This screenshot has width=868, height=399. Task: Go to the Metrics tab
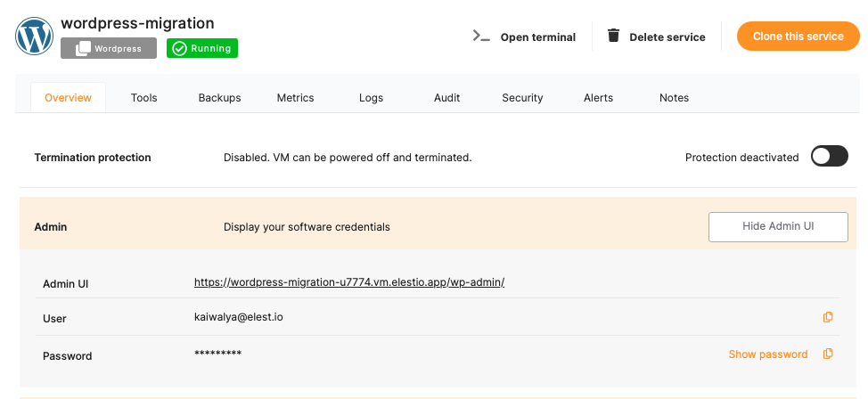coord(295,98)
